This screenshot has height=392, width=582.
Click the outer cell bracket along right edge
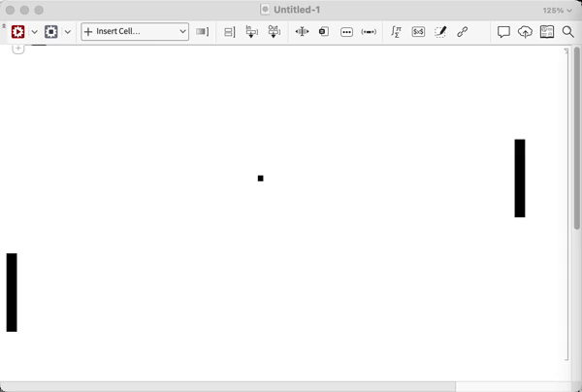566,204
